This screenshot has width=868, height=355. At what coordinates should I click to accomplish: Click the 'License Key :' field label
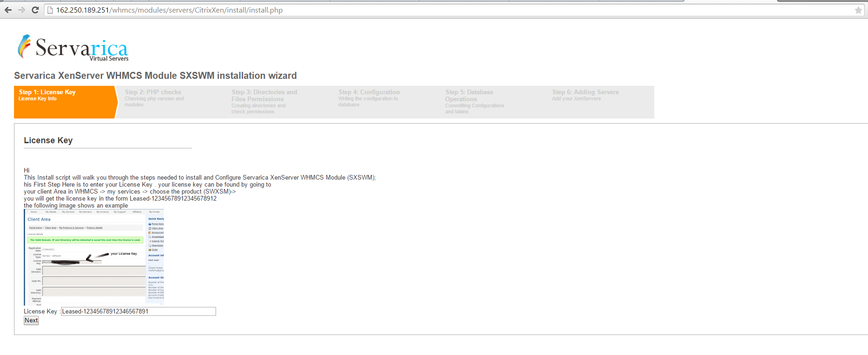click(42, 312)
